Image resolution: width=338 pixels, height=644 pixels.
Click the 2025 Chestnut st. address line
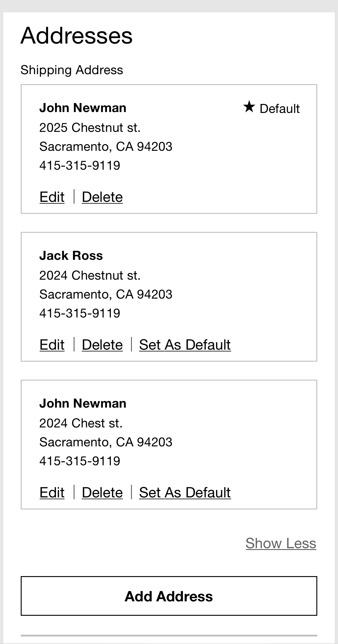90,127
